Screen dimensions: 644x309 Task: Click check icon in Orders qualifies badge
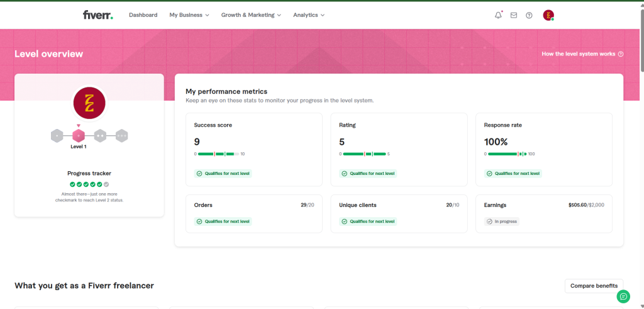[199, 222]
